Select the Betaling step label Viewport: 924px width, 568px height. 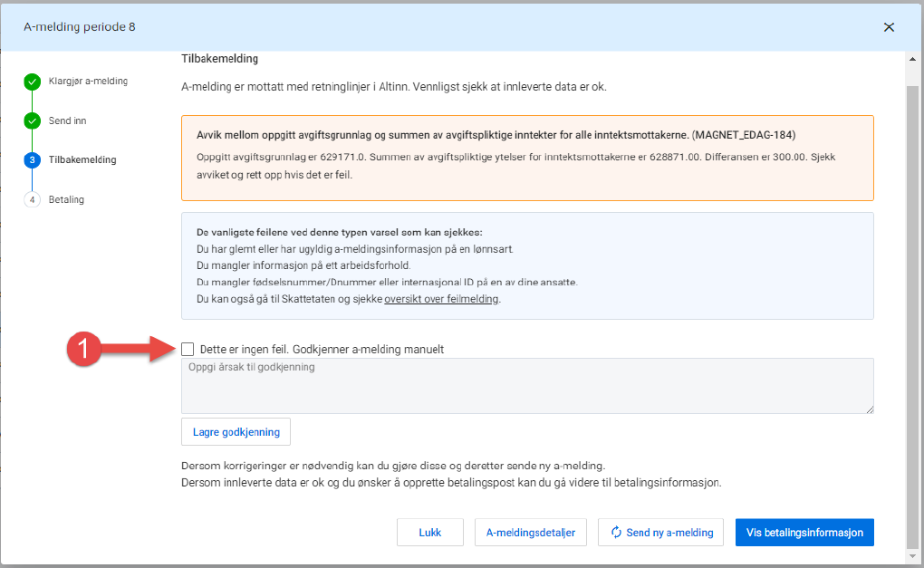[66, 199]
